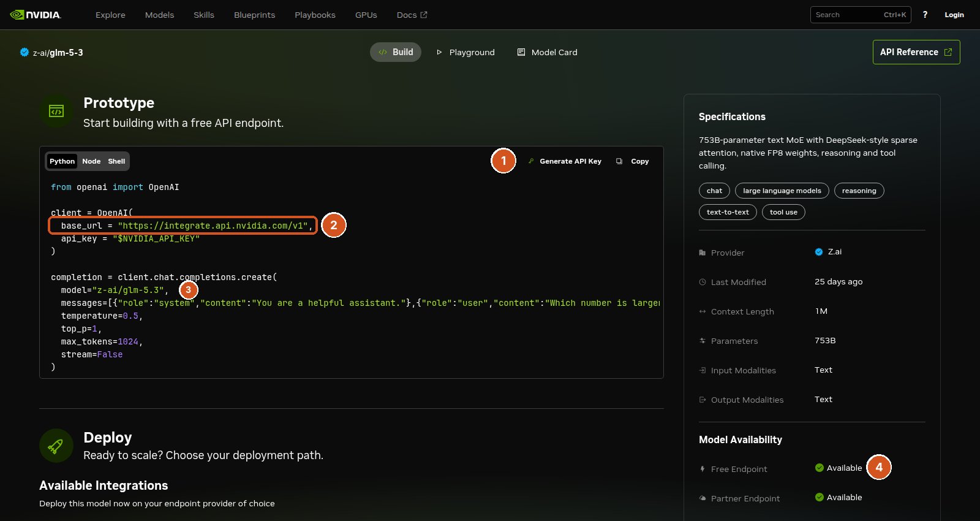Select the Python code tab
The width and height of the screenshot is (980, 521).
point(62,161)
